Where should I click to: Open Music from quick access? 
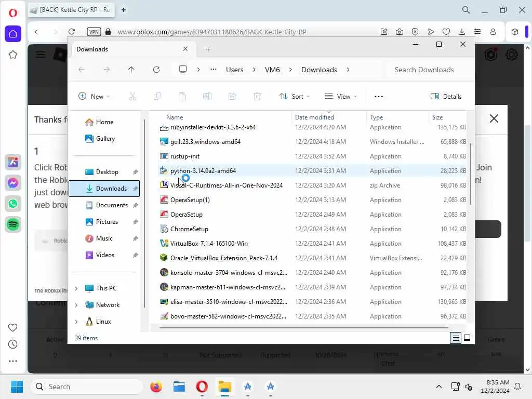[104, 238]
